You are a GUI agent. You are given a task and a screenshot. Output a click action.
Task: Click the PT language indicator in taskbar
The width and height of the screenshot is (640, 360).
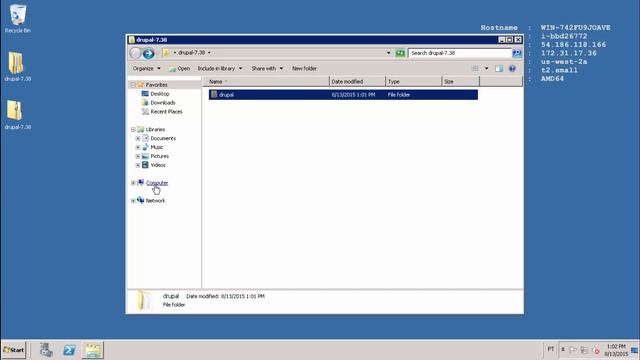click(551, 349)
